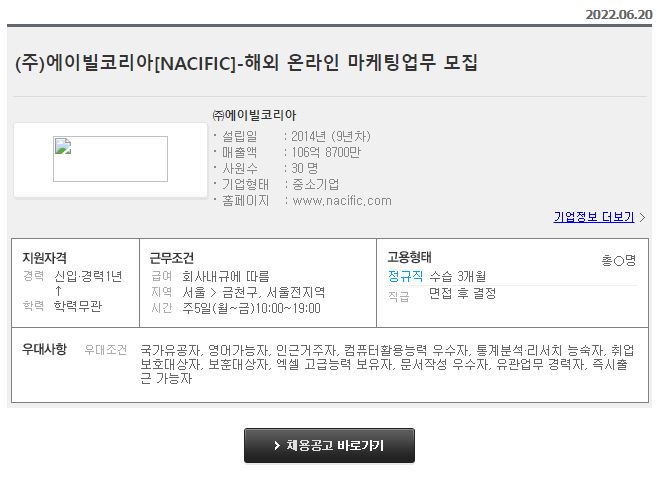Click the 매출액 value 106억 8700만
The width and height of the screenshot is (657, 502).
tap(326, 152)
